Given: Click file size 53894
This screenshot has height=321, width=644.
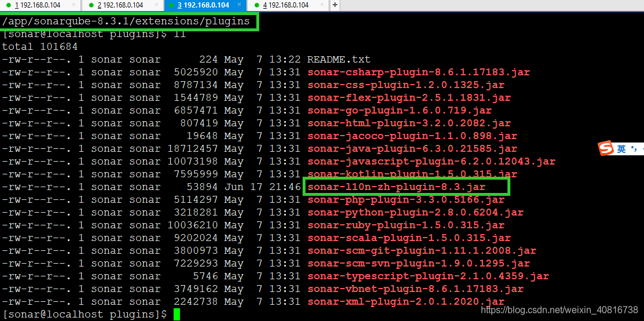Looking at the screenshot, I should pyautogui.click(x=202, y=187).
